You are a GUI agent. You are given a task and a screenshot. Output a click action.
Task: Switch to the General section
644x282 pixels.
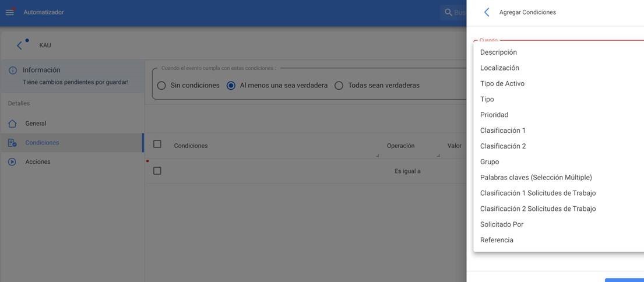(x=36, y=124)
